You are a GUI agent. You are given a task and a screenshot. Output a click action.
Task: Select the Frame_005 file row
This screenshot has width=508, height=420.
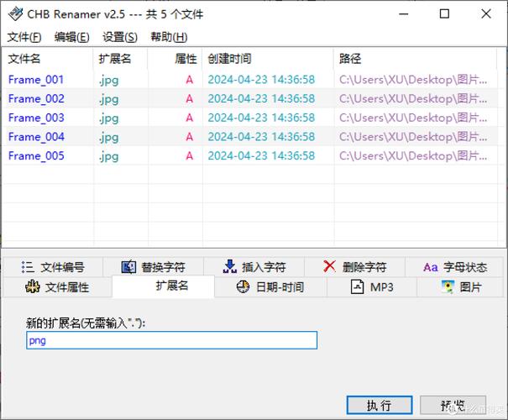coord(249,156)
